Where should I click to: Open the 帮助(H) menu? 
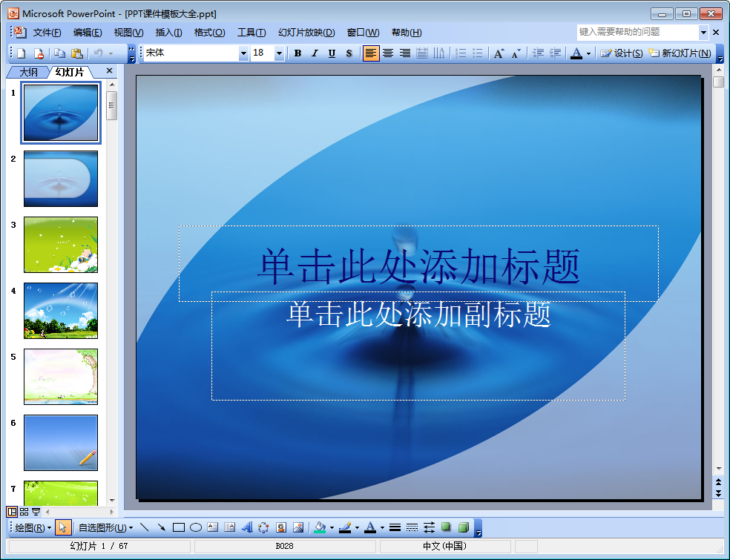tap(407, 33)
